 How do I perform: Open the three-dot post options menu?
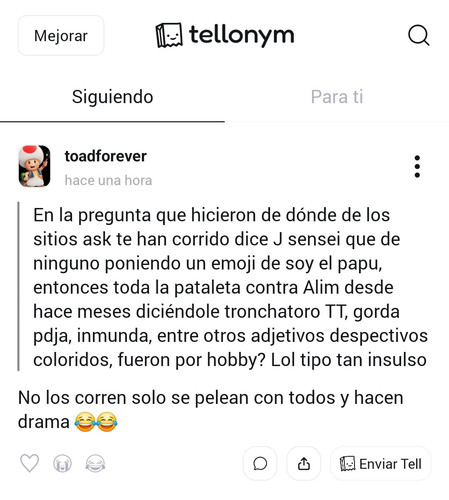click(x=417, y=166)
